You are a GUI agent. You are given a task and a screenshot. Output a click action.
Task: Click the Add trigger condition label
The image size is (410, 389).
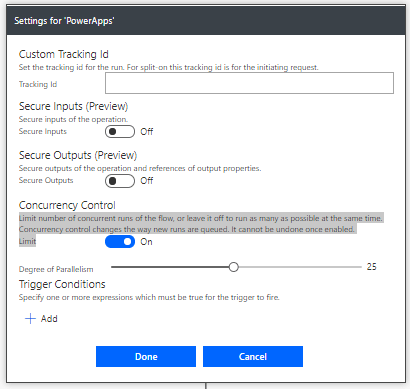tap(49, 319)
